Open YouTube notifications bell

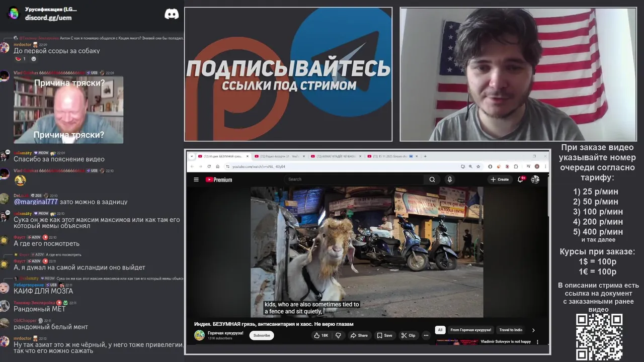pos(521,179)
